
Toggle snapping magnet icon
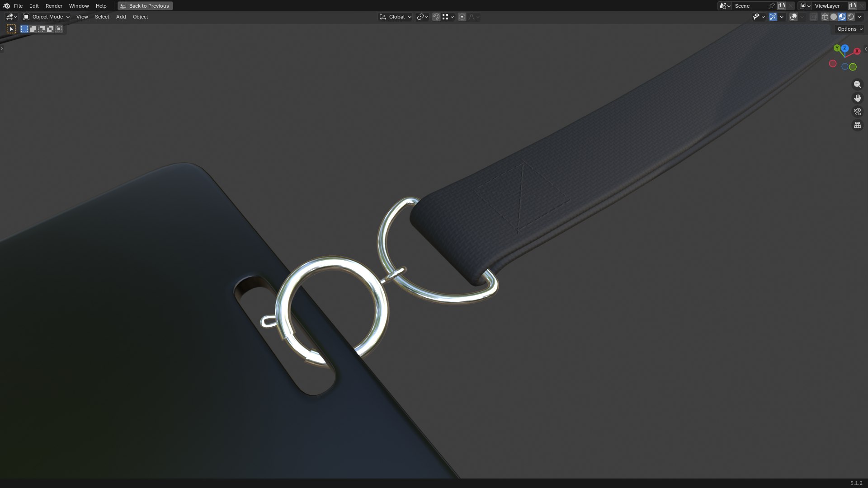(x=436, y=17)
